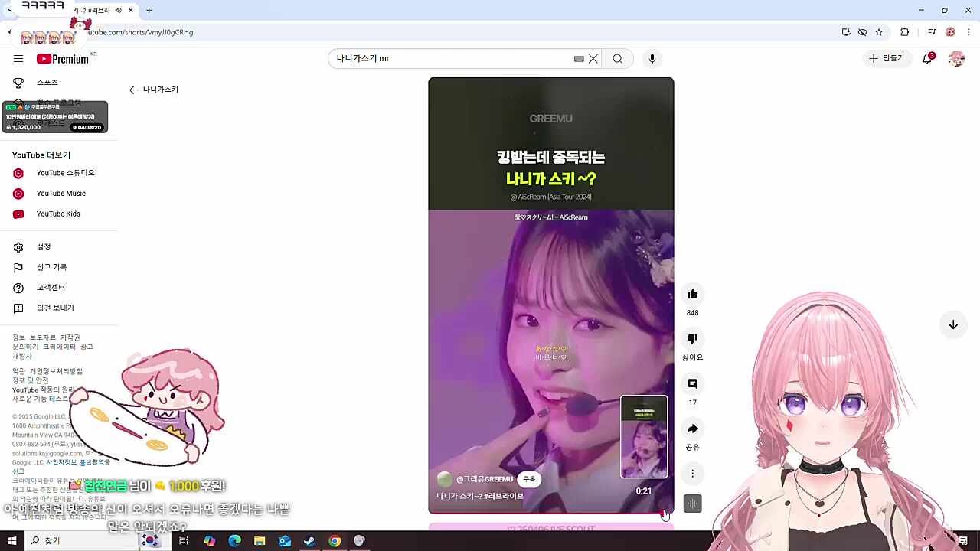Click the 만들기 create button
980x551 pixels.
887,58
